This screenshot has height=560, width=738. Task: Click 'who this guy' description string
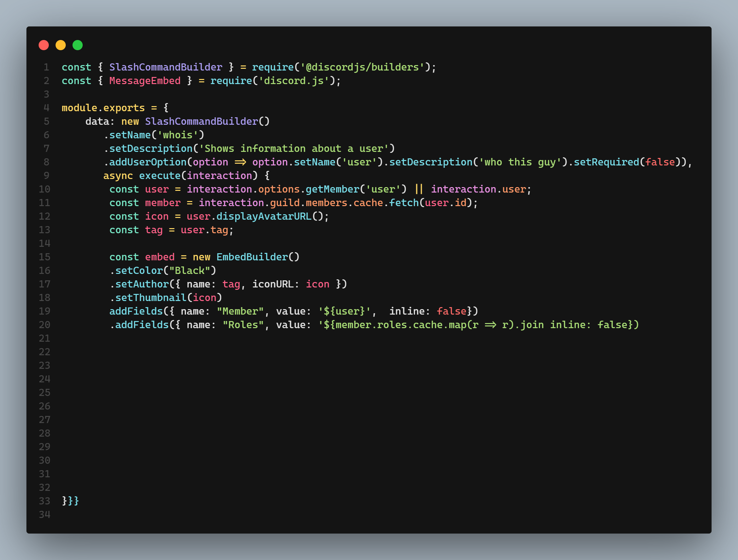coord(520,162)
